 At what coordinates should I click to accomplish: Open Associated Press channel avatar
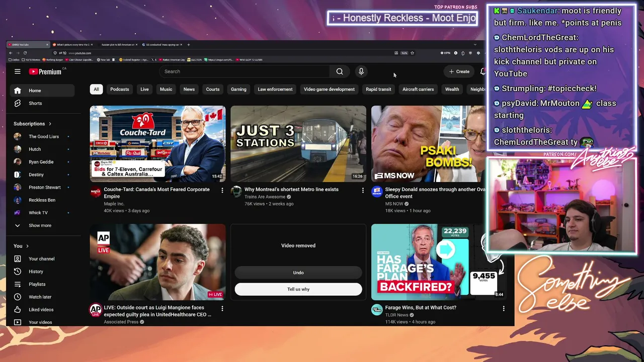pos(96,310)
